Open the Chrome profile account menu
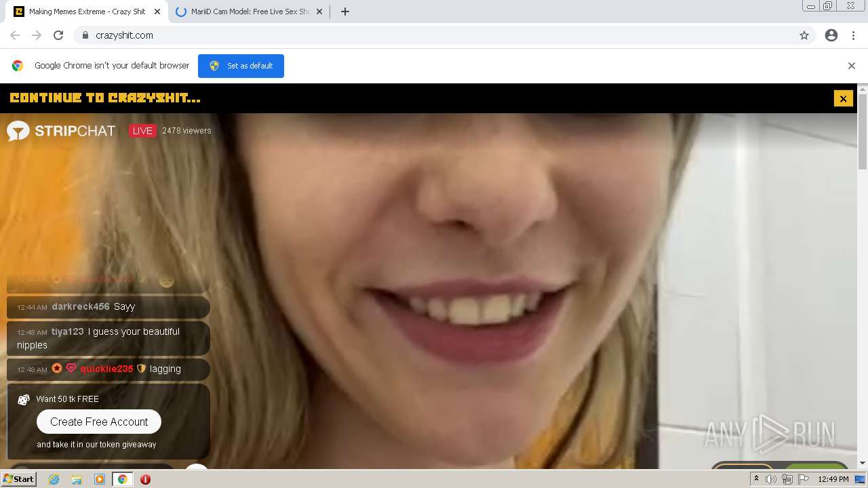868x488 pixels. (x=831, y=35)
